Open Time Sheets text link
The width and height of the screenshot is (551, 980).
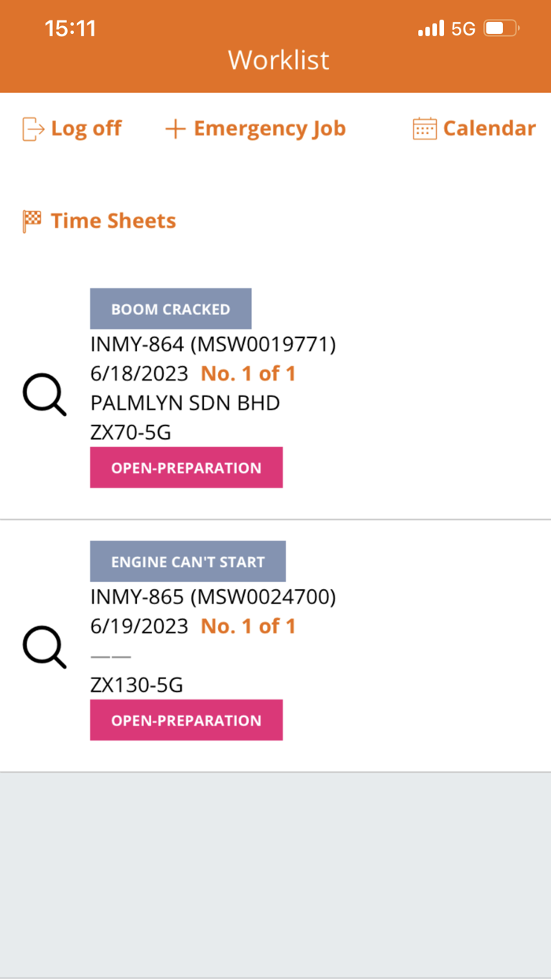tap(113, 221)
